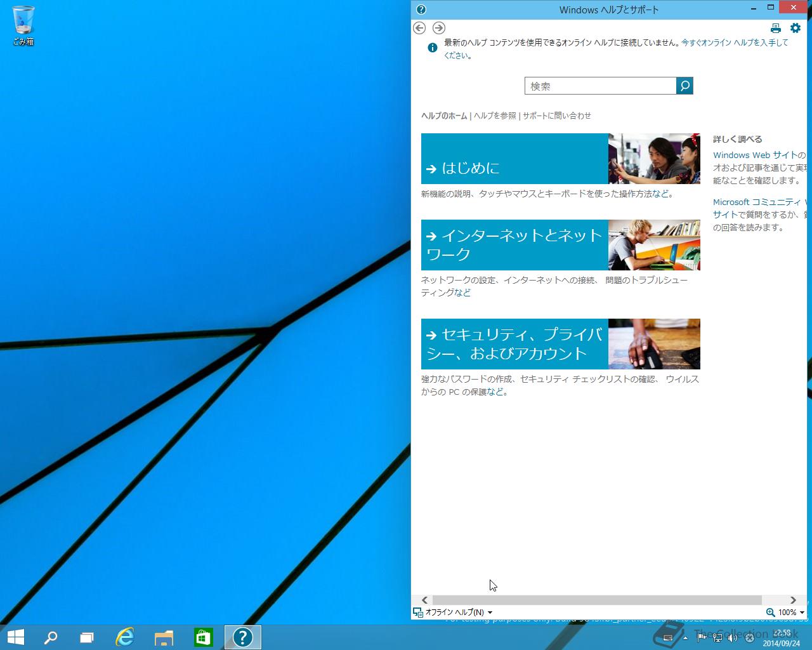Click the Help title bar question mark icon
The height and width of the screenshot is (650, 812).
(421, 10)
